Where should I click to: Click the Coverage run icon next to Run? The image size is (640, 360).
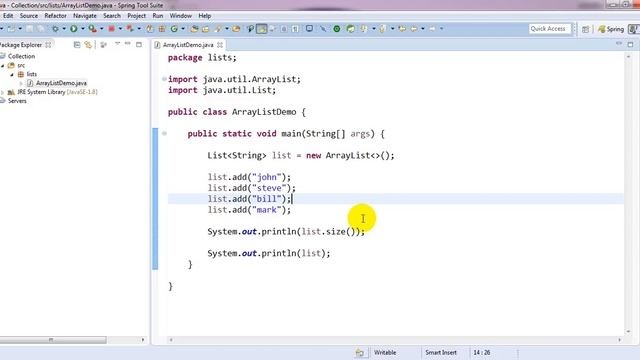[x=93, y=29]
